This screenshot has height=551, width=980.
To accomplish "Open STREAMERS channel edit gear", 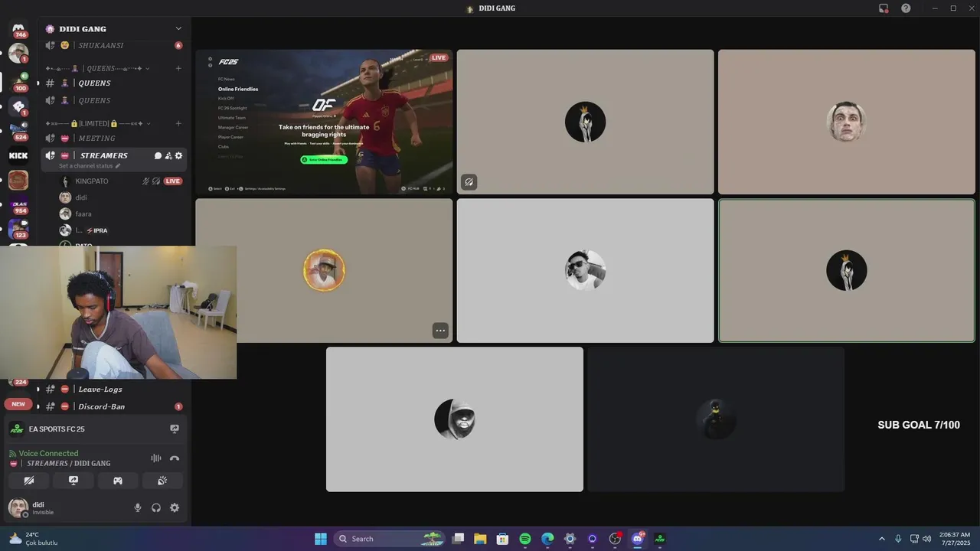I will pos(178,155).
